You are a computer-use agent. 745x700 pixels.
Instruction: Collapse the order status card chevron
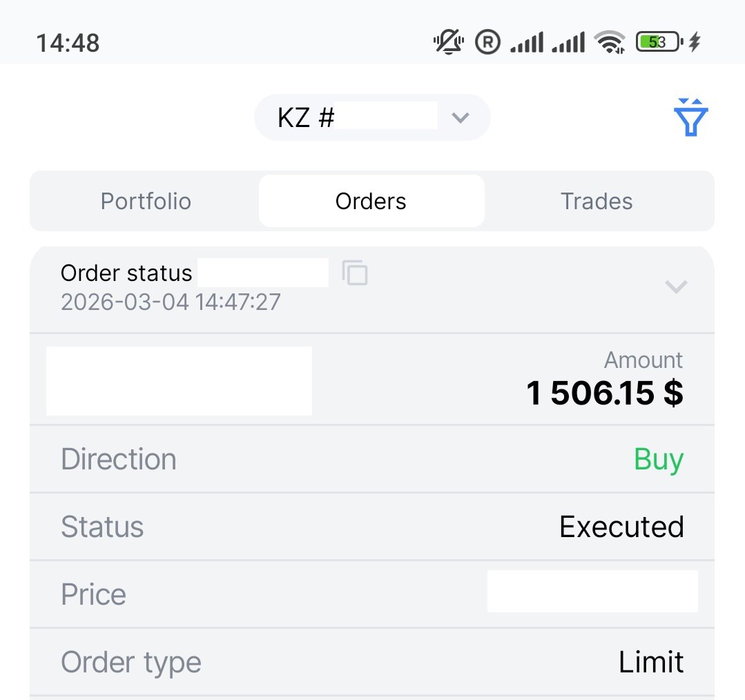pos(675,286)
